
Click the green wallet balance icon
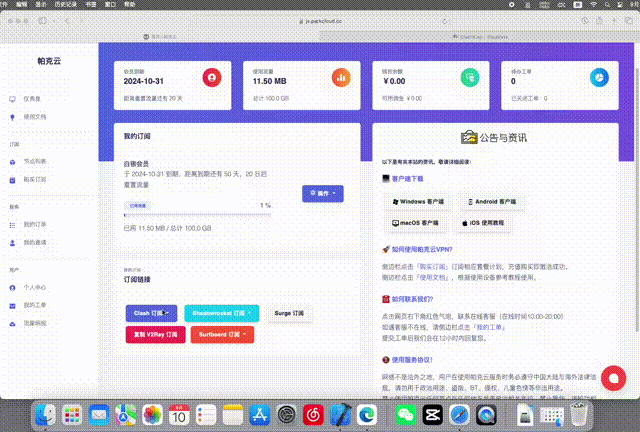pyautogui.click(x=470, y=77)
